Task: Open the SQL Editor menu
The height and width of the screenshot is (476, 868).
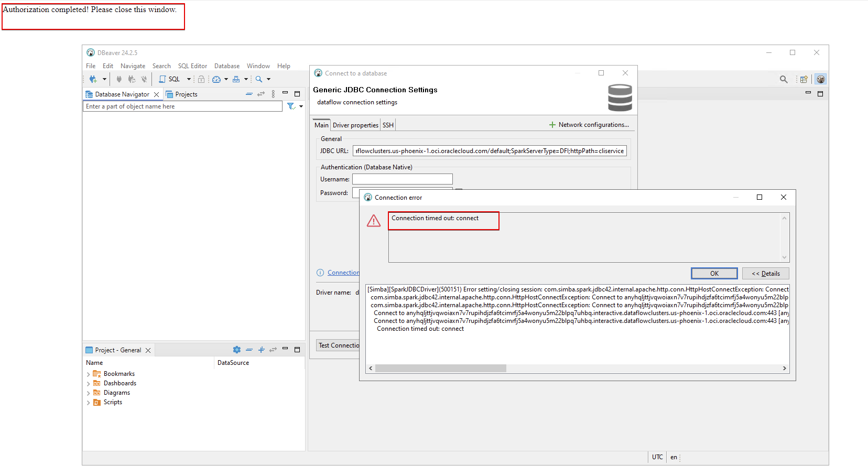Action: click(192, 66)
